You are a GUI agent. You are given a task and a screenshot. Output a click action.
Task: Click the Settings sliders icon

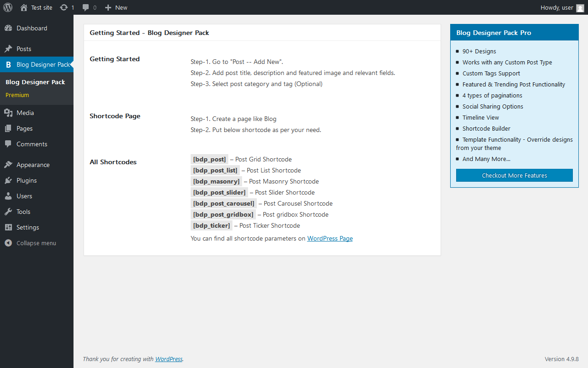click(8, 227)
